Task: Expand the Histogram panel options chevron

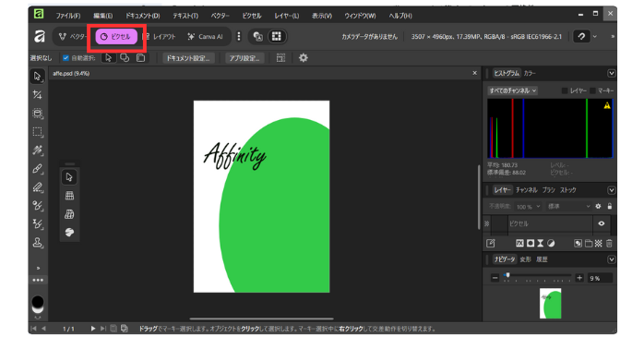Action: click(x=611, y=73)
